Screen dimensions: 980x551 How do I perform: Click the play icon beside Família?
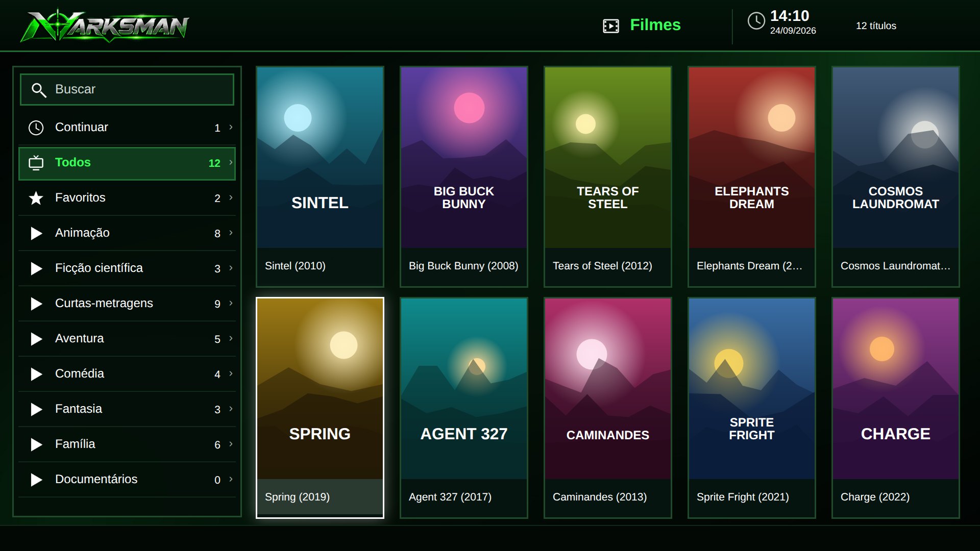coord(36,444)
